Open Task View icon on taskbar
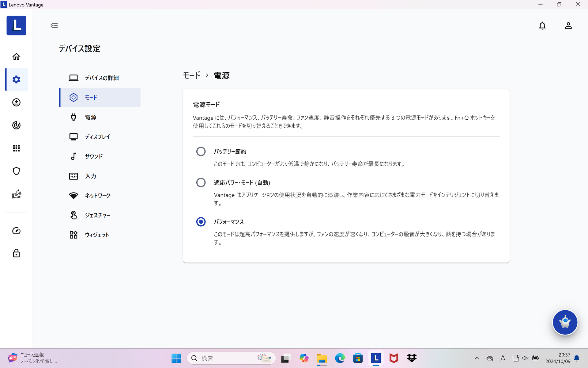 pos(285,358)
